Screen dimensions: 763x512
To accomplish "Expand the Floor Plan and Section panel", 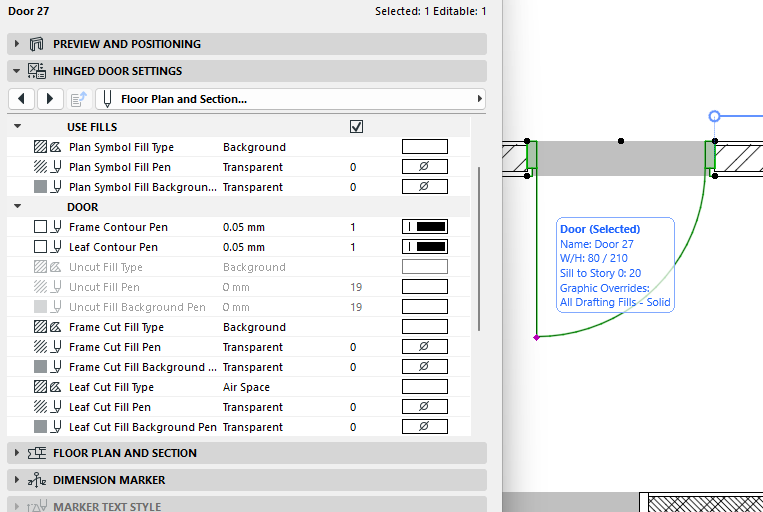I will (17, 453).
